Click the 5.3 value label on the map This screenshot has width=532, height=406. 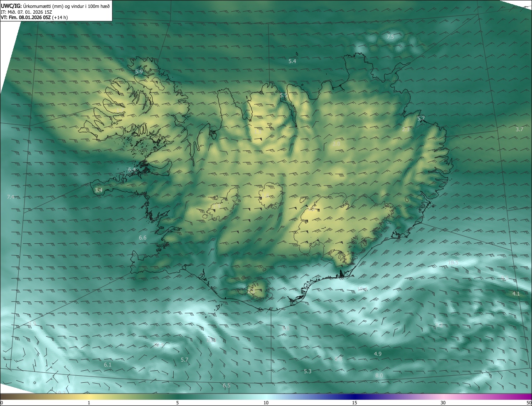pyautogui.click(x=308, y=371)
